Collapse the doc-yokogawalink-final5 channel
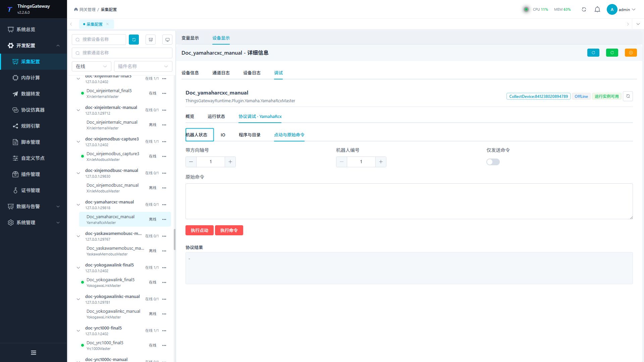This screenshot has height=362, width=644. point(78,268)
